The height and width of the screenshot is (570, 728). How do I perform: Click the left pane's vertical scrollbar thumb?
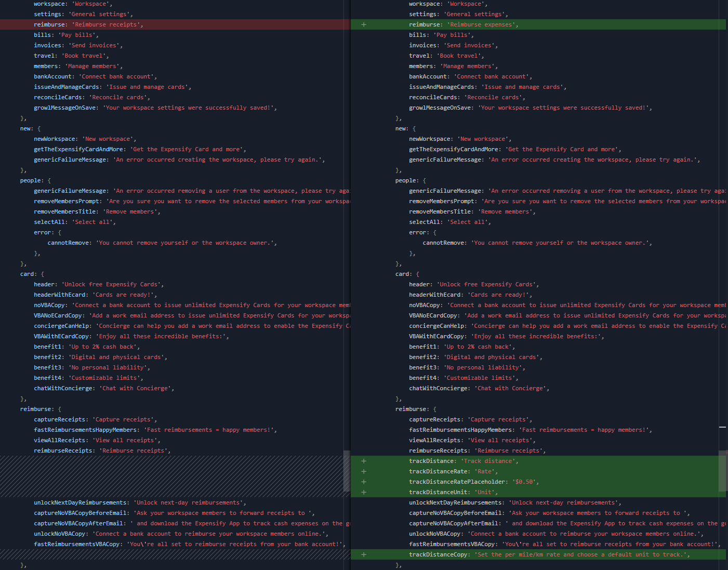click(347, 471)
